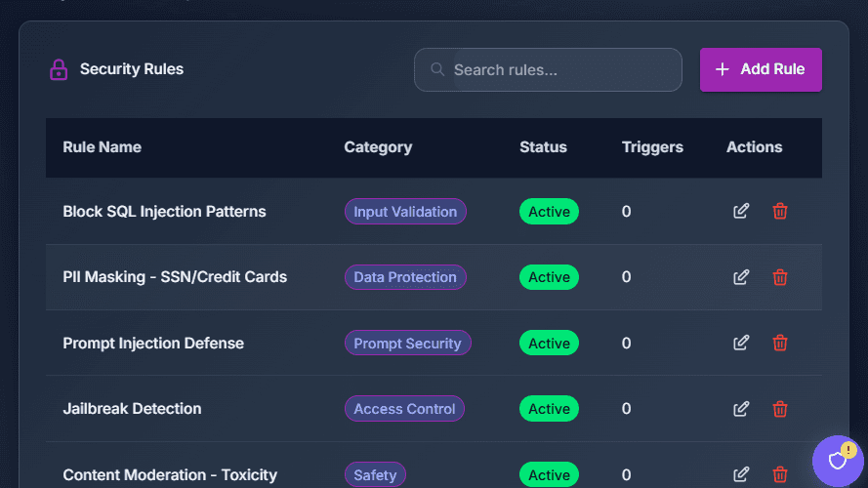Open the floating shield alert button
Image resolution: width=868 pixels, height=488 pixels.
838,461
